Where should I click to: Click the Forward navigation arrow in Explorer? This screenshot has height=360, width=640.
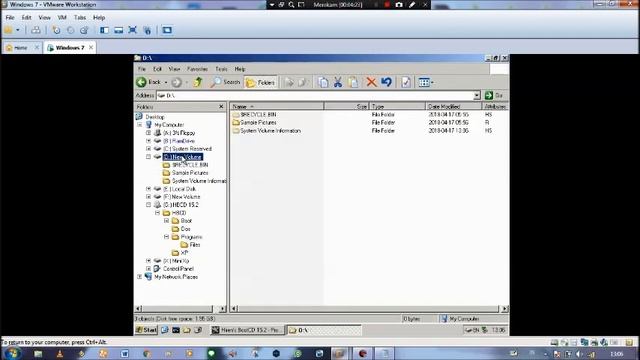(176, 82)
